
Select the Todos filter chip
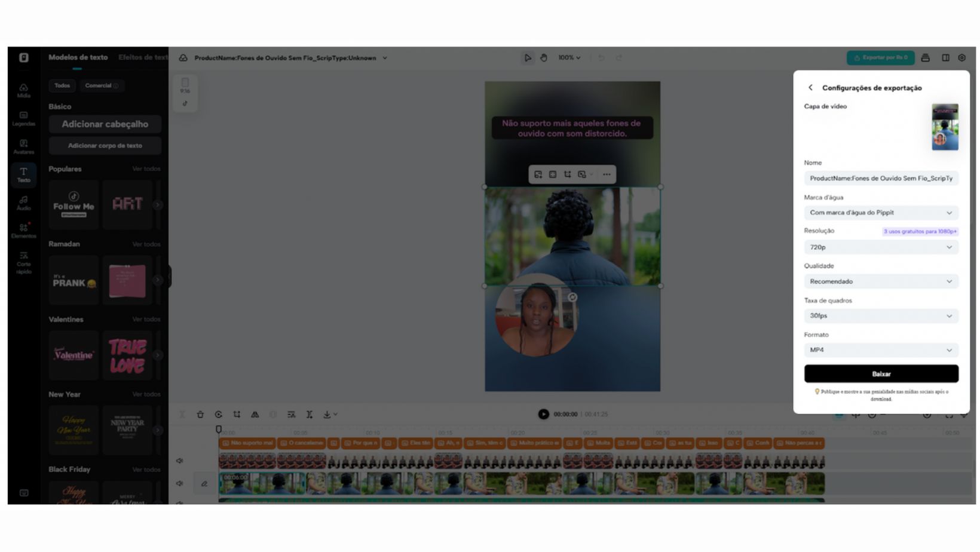(x=62, y=85)
